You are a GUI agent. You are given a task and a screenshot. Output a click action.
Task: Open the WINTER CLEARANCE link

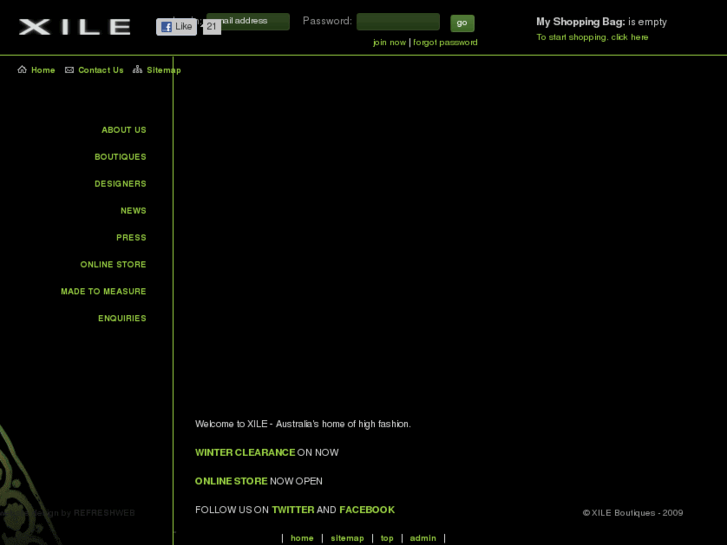[x=245, y=453]
